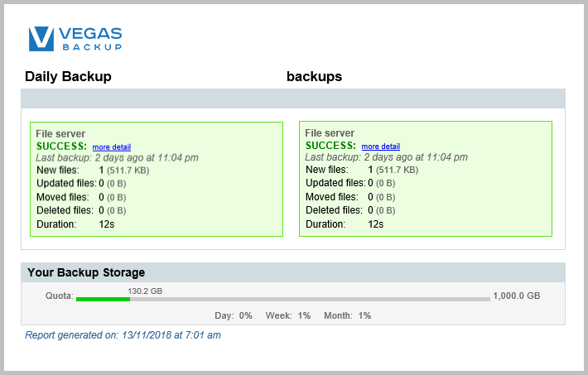The width and height of the screenshot is (588, 375).
Task: Click the Vegas Backup logo
Action: click(75, 39)
